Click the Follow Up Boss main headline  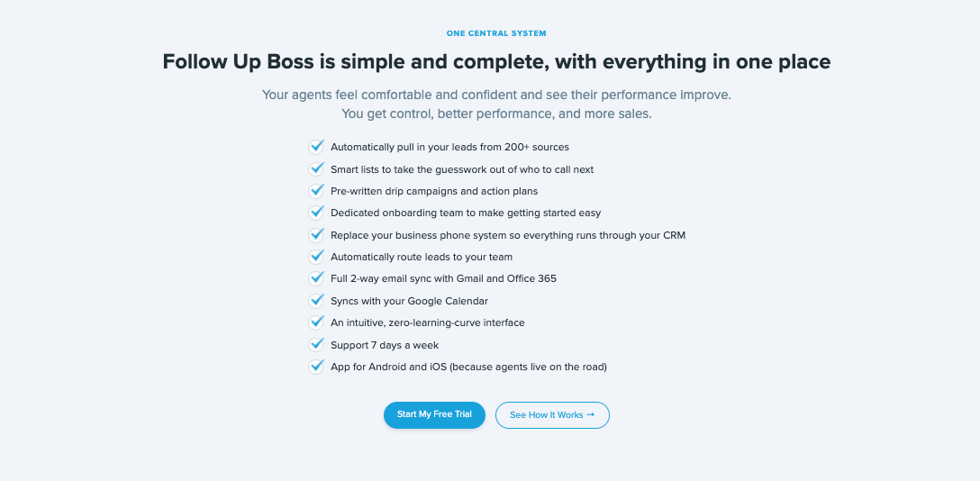click(496, 62)
